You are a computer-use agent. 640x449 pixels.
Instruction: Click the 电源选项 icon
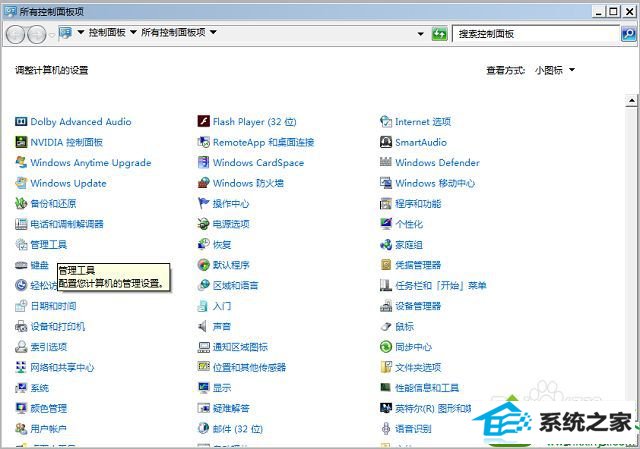[x=203, y=224]
